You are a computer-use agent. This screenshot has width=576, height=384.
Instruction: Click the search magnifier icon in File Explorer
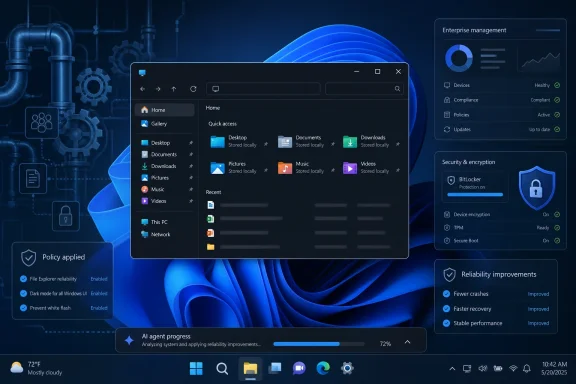pos(397,89)
